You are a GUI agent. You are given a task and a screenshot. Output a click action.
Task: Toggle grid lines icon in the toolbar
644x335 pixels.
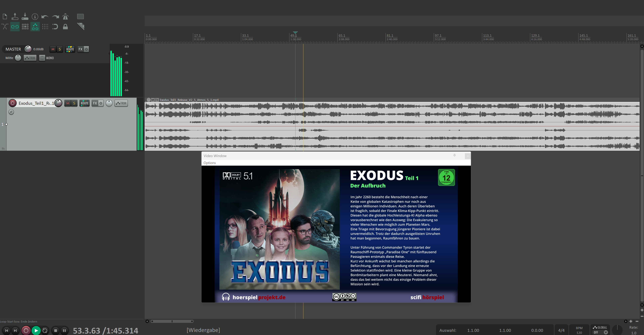click(45, 27)
